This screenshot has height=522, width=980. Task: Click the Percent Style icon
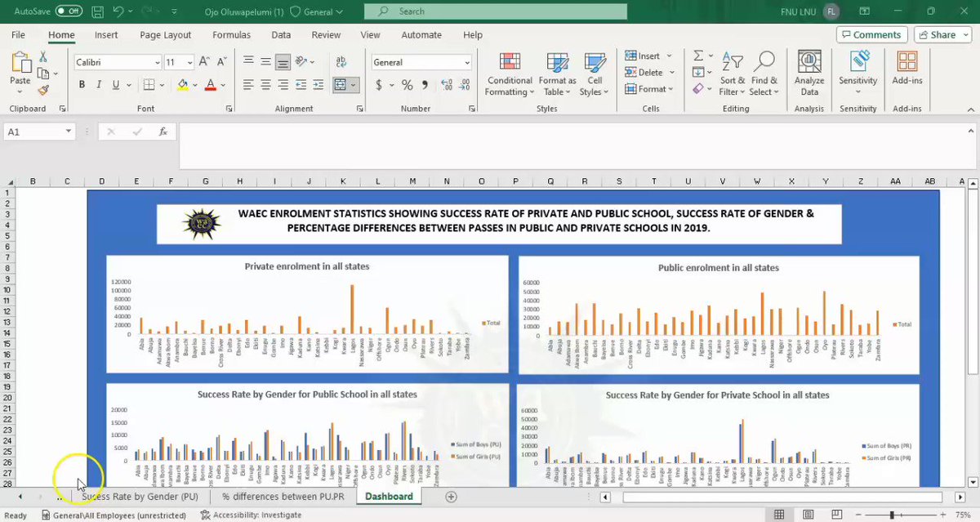[406, 85]
